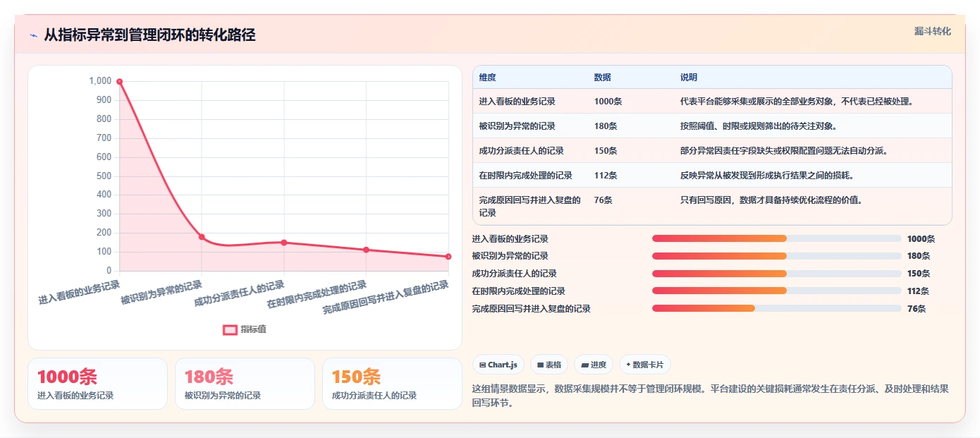Click the progress bar for 在时限内完成处理的记录

[777, 291]
